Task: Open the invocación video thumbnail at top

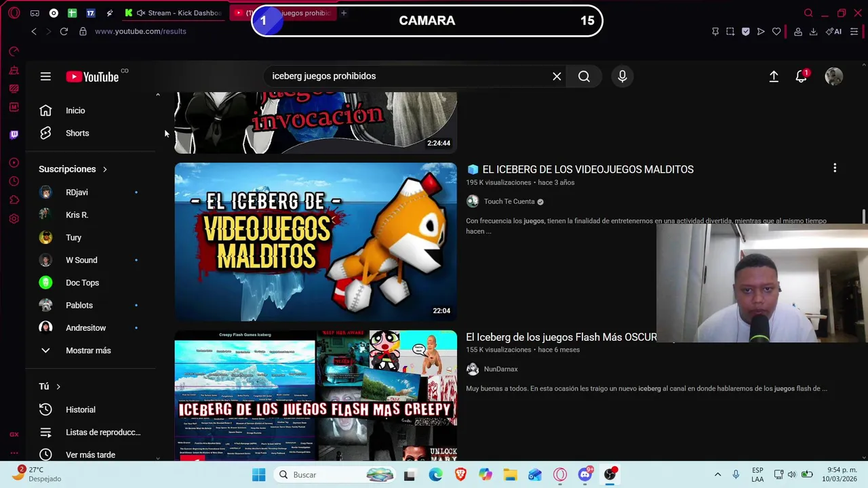Action: click(316, 123)
